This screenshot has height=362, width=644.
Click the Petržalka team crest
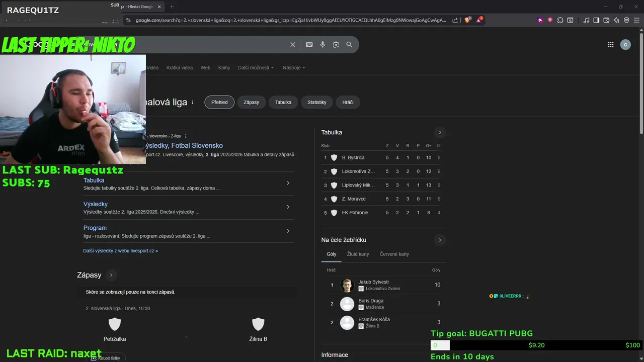click(x=115, y=324)
